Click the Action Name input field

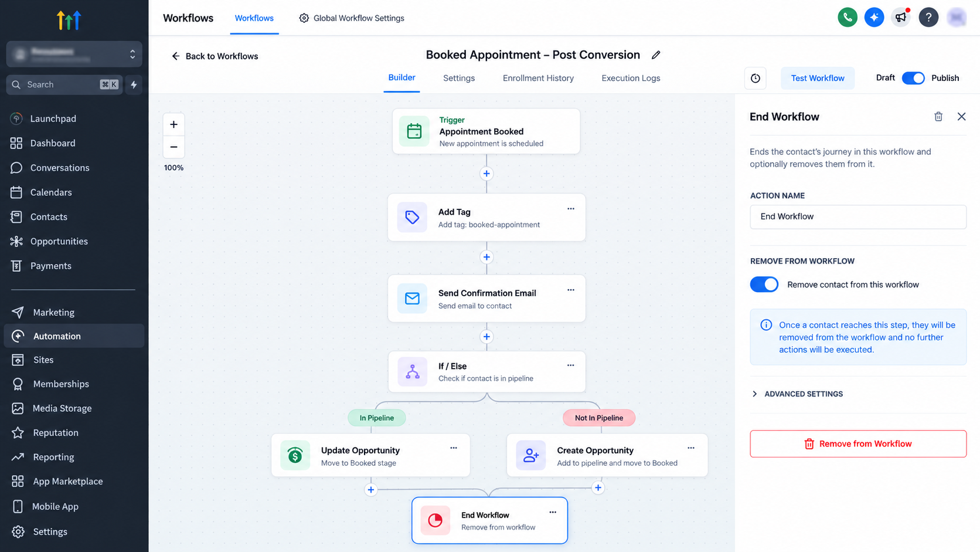pos(858,216)
